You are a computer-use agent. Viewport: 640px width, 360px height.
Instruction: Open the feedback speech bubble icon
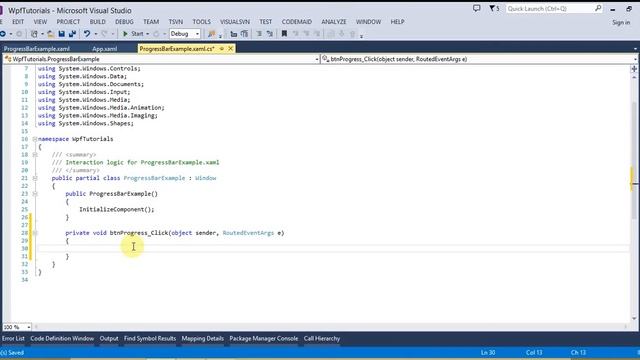[x=476, y=8]
